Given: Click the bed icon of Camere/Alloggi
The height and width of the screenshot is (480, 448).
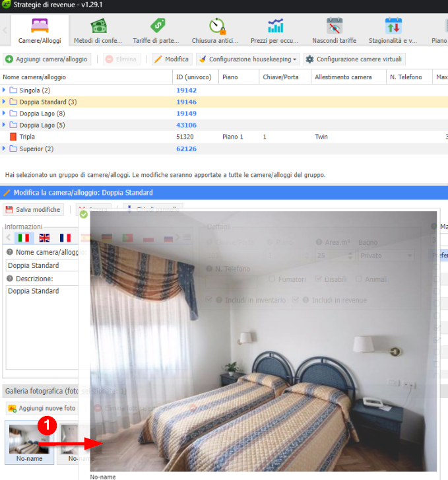Looking at the screenshot, I should [x=40, y=26].
